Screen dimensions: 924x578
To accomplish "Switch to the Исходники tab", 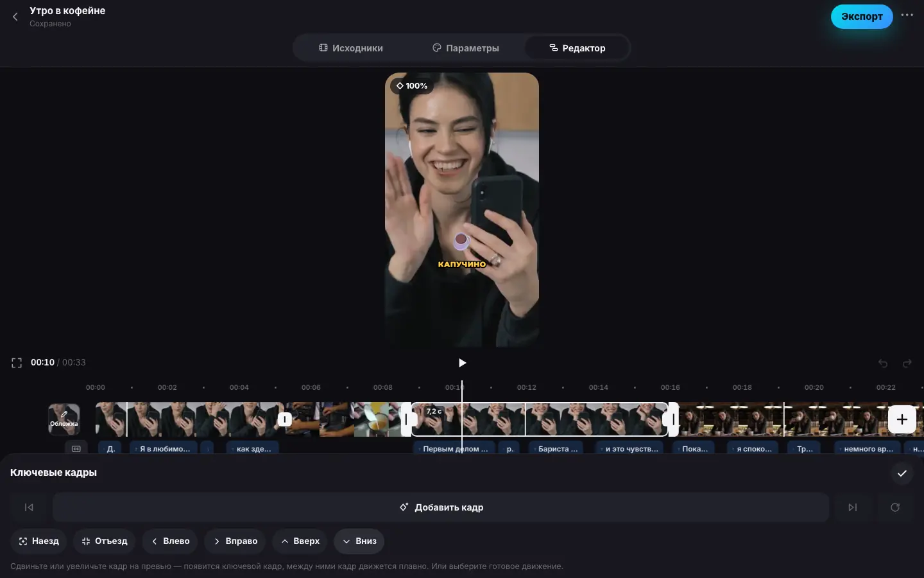I will point(351,48).
